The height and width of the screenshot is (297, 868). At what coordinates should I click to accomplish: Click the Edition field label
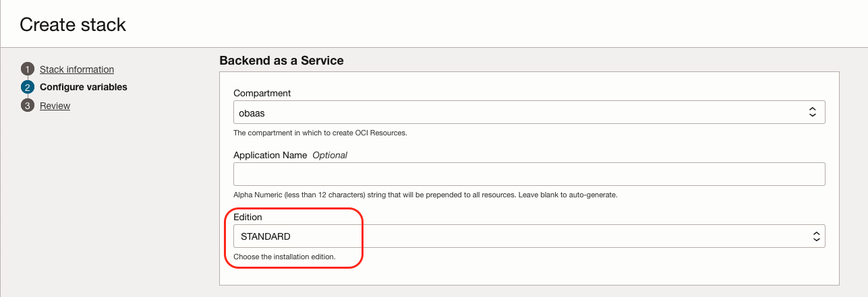(x=248, y=217)
